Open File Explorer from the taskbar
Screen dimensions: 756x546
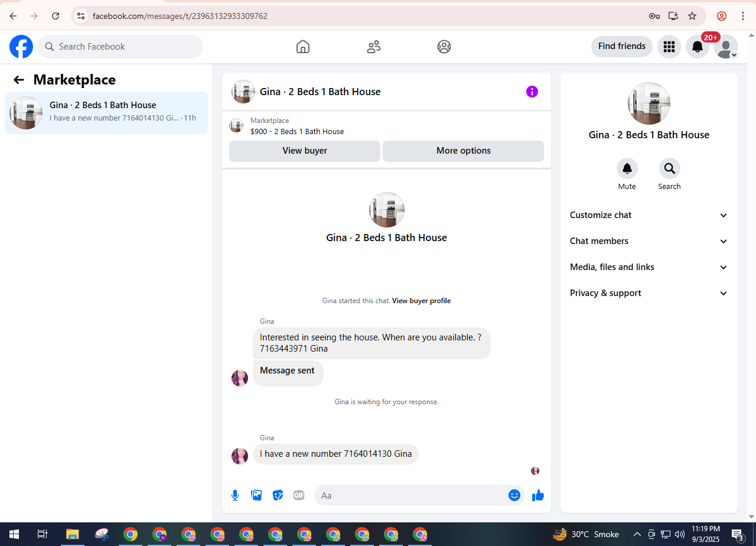[72, 534]
